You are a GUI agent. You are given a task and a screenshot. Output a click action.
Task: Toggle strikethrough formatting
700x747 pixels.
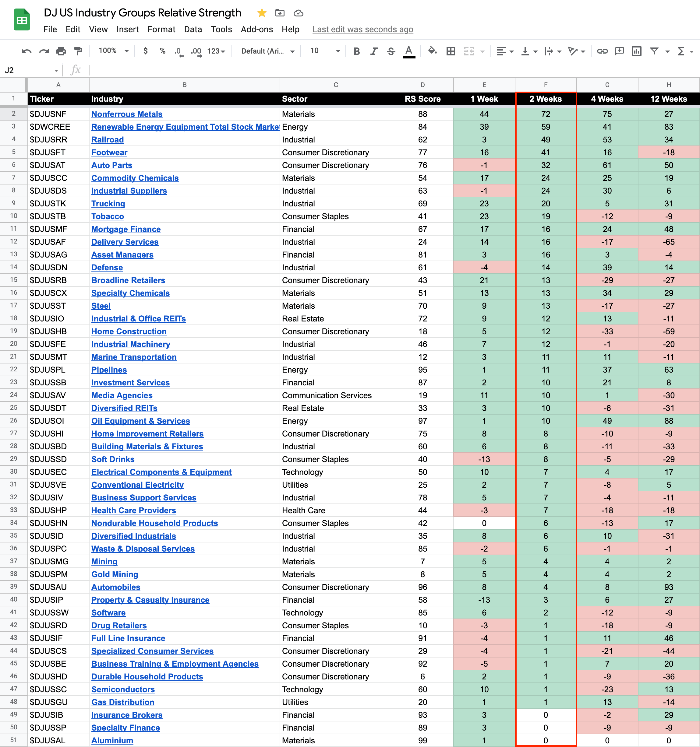tap(391, 51)
